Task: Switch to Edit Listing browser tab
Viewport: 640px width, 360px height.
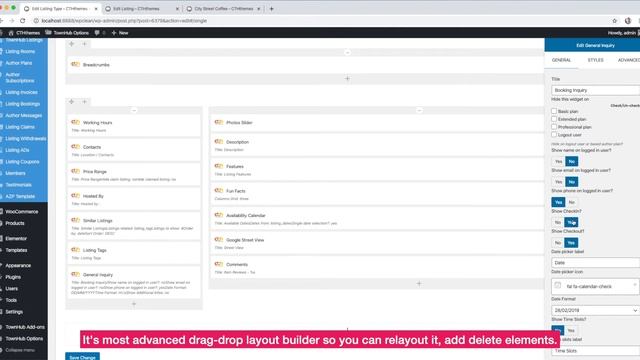Action: pyautogui.click(x=141, y=9)
